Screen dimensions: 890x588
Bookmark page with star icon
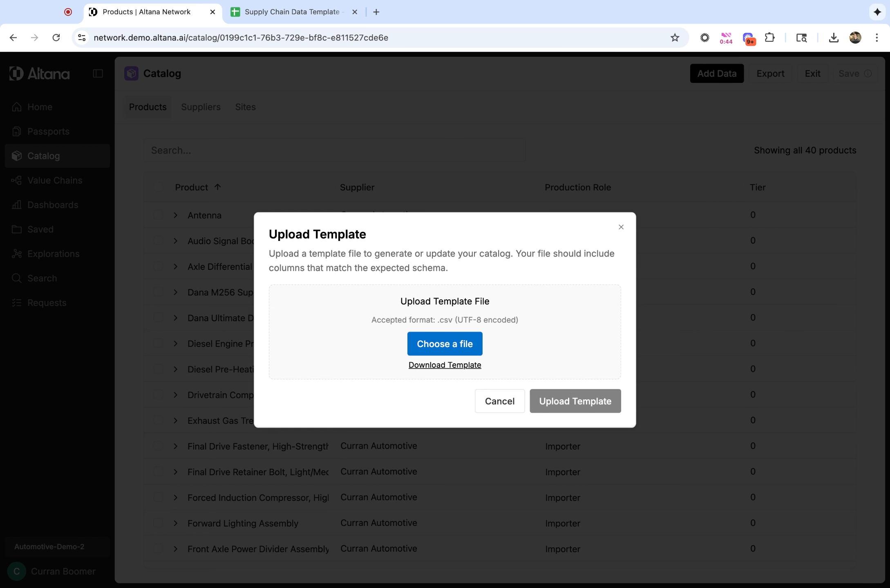point(675,38)
